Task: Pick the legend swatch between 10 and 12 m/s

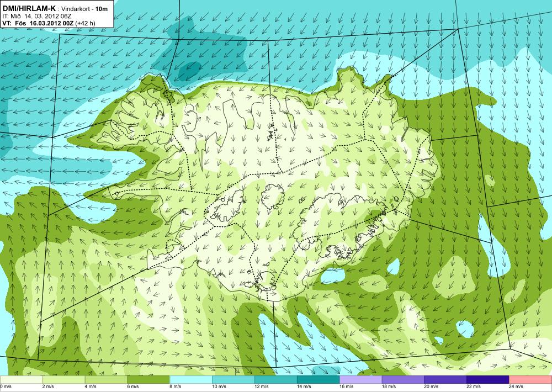Action: click(233, 379)
